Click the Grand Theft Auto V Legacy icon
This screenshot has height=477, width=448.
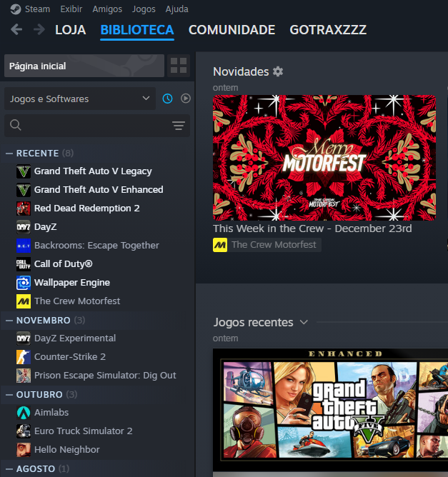pyautogui.click(x=24, y=171)
